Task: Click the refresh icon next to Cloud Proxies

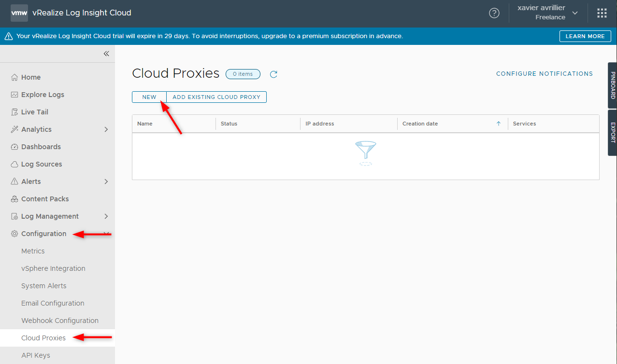Action: click(x=273, y=74)
